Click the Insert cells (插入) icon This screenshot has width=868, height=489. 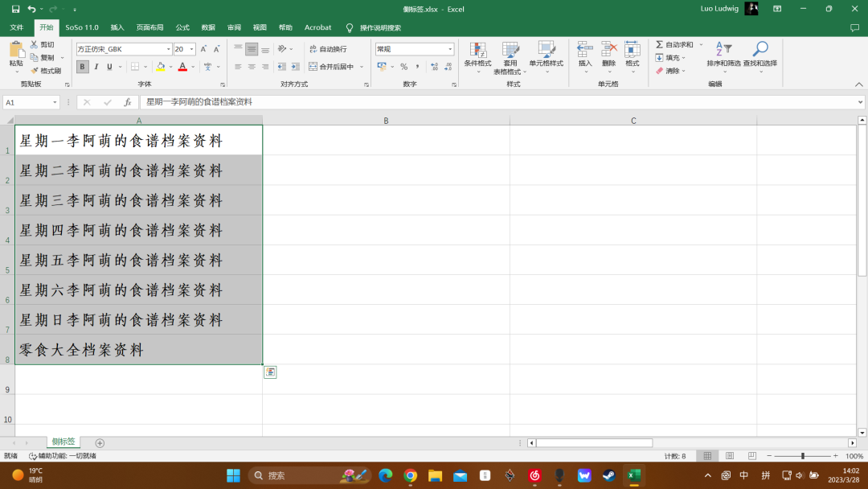[584, 50]
